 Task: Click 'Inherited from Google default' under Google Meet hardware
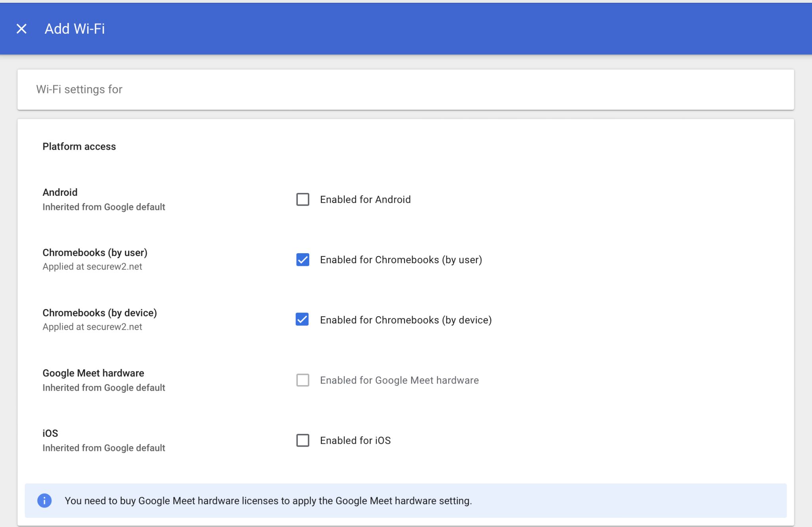tap(104, 388)
